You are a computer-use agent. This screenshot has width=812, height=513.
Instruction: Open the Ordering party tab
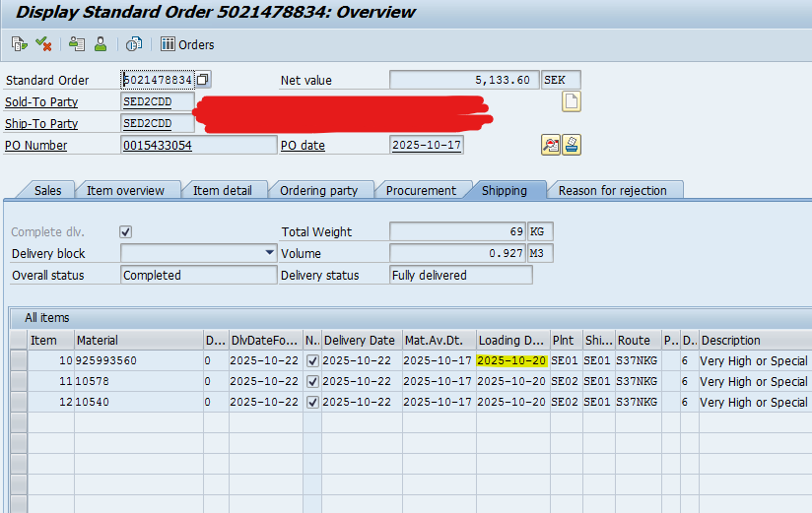click(318, 190)
